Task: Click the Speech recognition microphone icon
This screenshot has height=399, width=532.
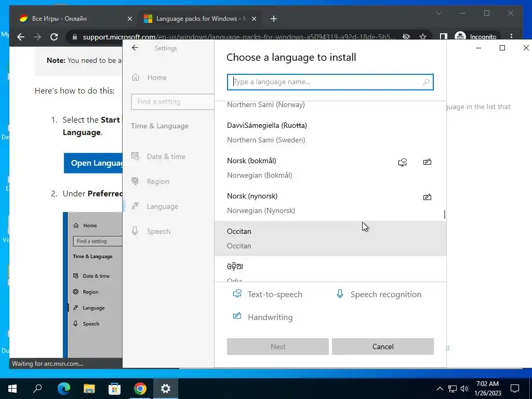Action: click(x=340, y=294)
